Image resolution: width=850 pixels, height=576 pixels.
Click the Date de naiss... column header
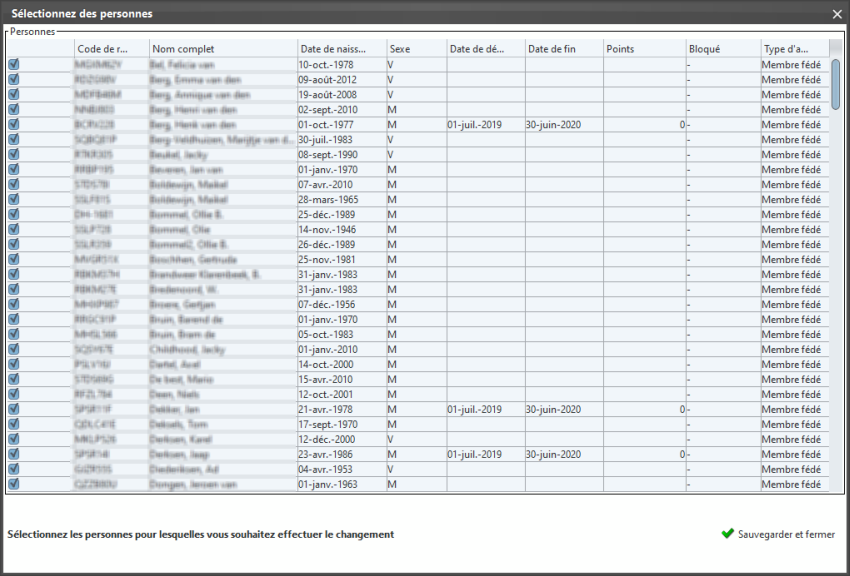pyautogui.click(x=342, y=49)
